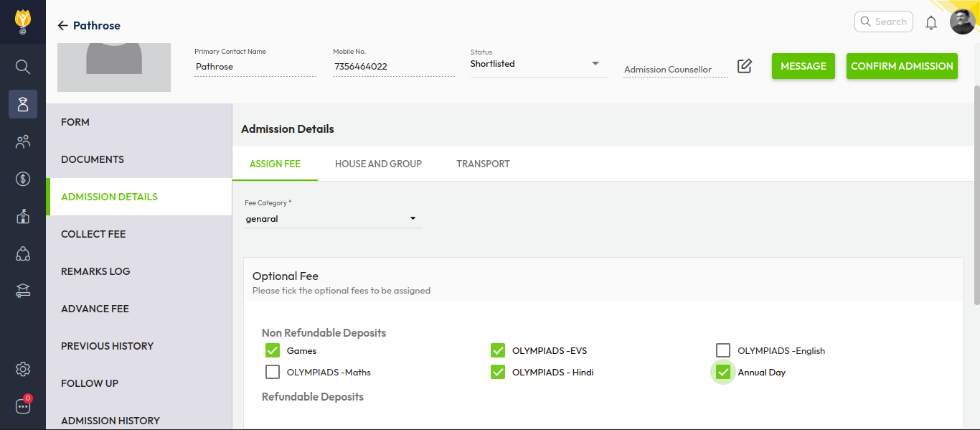980x430 pixels.
Task: Open the fee dollar icon in sidebar
Action: point(23,179)
